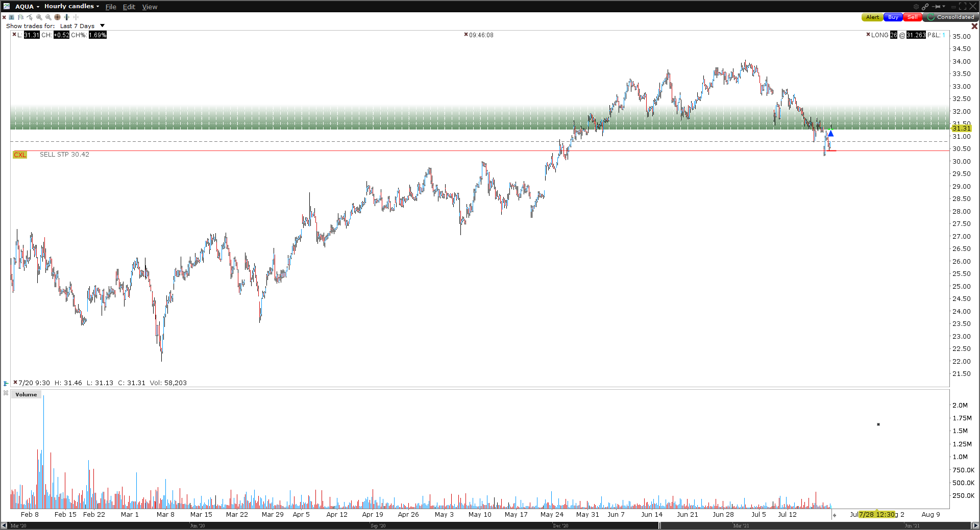Click the 2.0M volume axis label
The width and height of the screenshot is (980, 530).
coord(960,405)
